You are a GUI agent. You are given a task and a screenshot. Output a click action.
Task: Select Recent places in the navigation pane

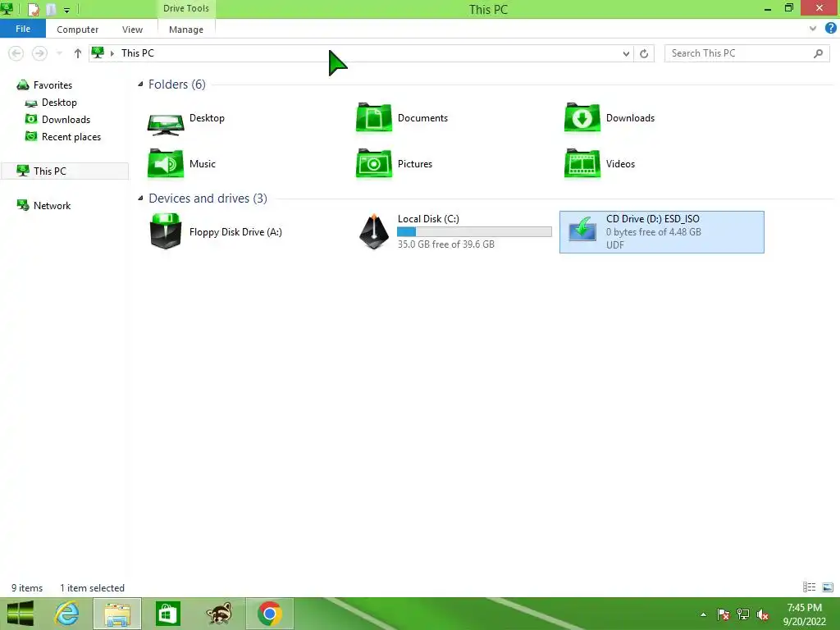71,137
